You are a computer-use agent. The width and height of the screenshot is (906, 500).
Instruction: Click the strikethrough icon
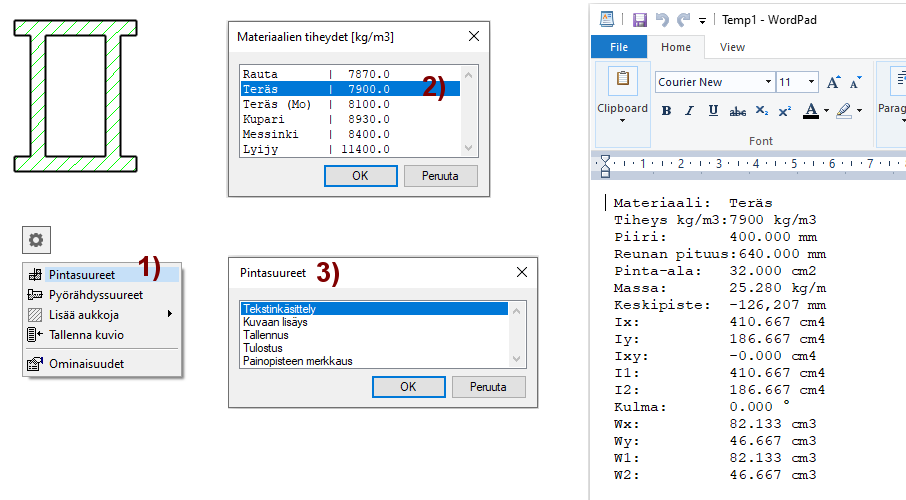click(x=737, y=111)
